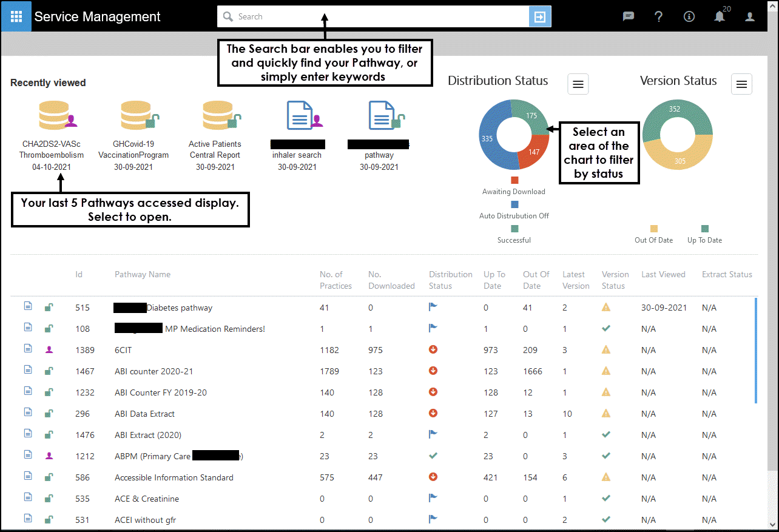Click the search submit arrow button
Image resolution: width=779 pixels, height=532 pixels.
539,17
